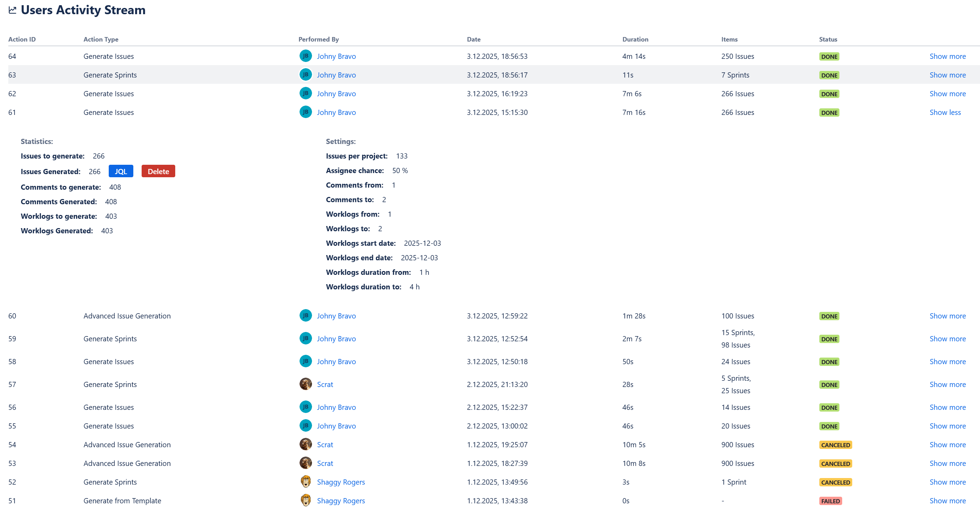Expand details for action 59 Generate Sprints
Viewport: 980px width, 513px height.
947,339
